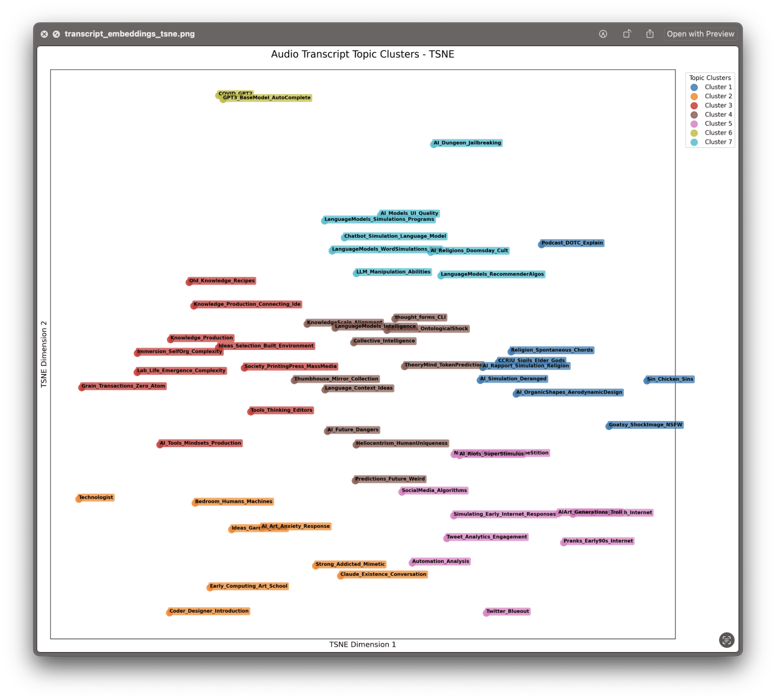
Task: Click the GPT3_BaseModel_AutoComplete label
Action: point(267,97)
